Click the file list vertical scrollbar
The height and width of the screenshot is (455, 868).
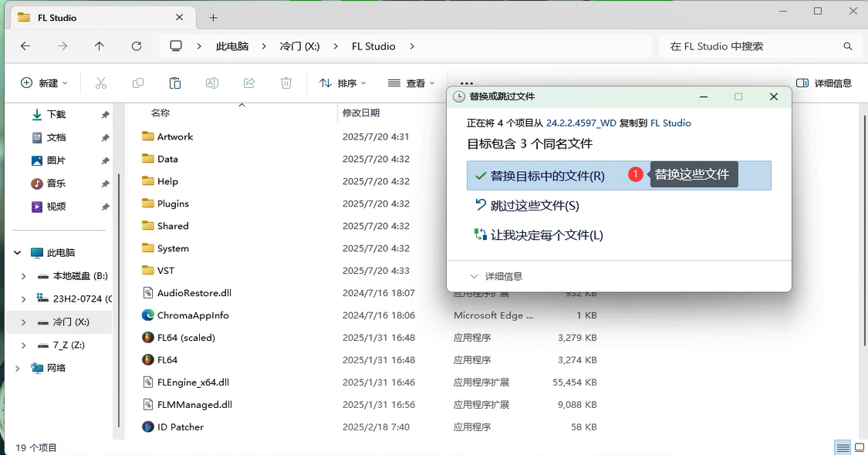pyautogui.click(x=864, y=230)
